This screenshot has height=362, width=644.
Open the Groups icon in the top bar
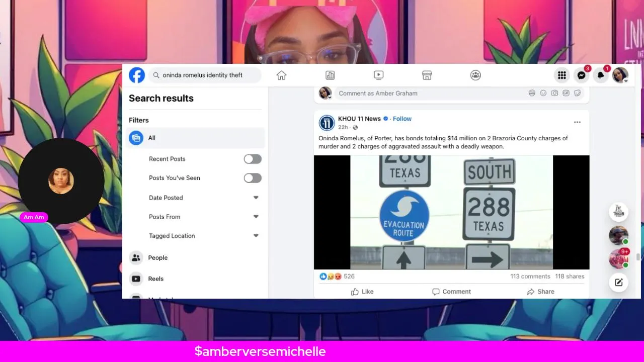pyautogui.click(x=475, y=75)
